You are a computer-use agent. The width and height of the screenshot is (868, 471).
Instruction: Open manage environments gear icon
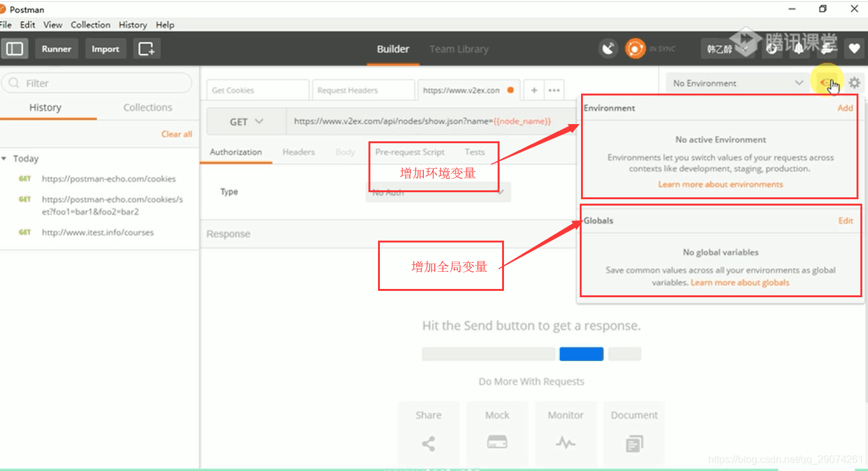(854, 83)
